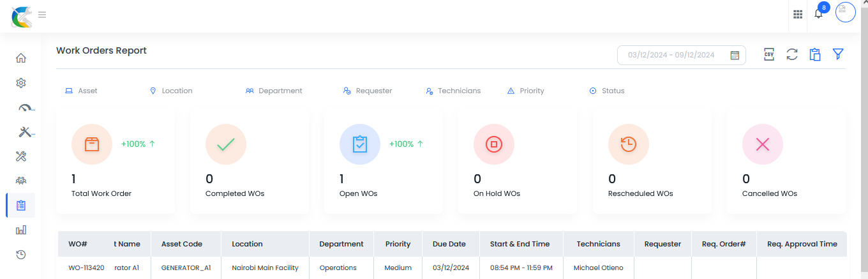Open work order WO-113420
Image resolution: width=868 pixels, height=279 pixels.
(86, 268)
